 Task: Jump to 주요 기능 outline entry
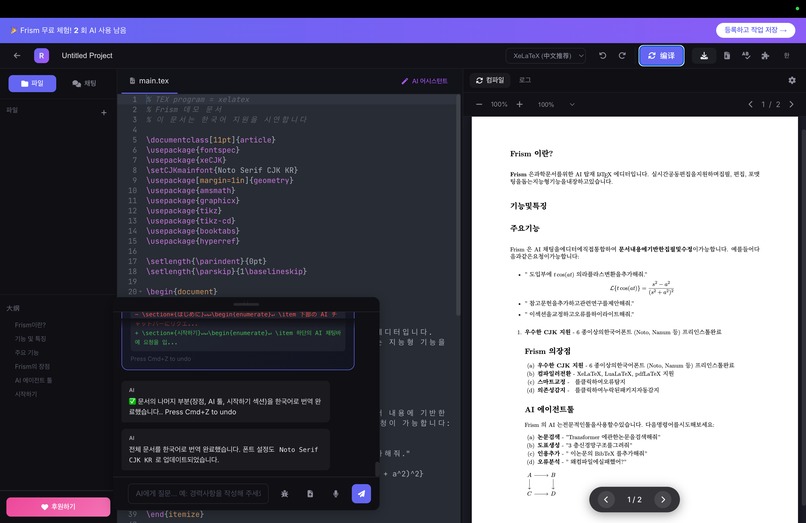point(27,353)
